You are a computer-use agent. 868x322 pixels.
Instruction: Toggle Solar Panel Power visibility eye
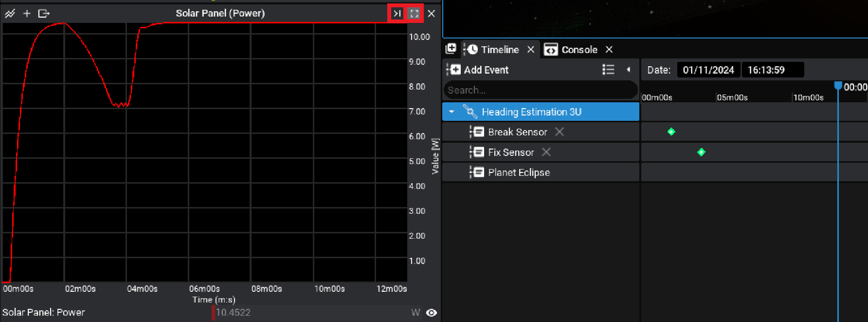(431, 313)
